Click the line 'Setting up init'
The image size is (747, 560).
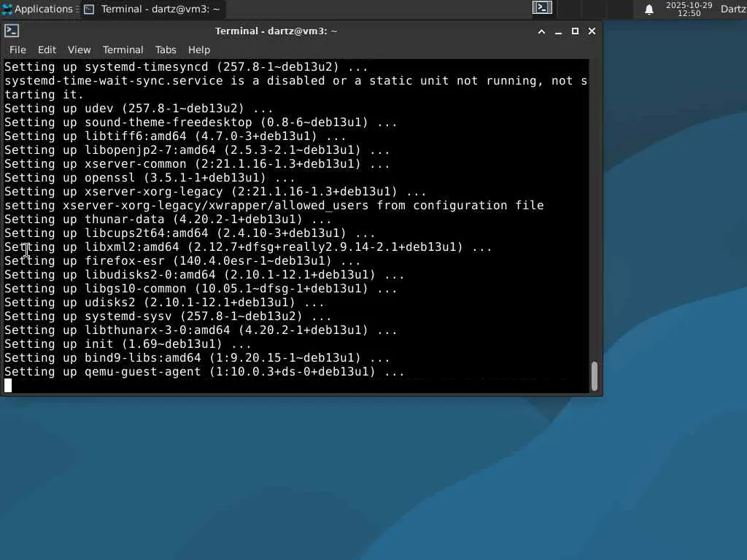(x=128, y=344)
